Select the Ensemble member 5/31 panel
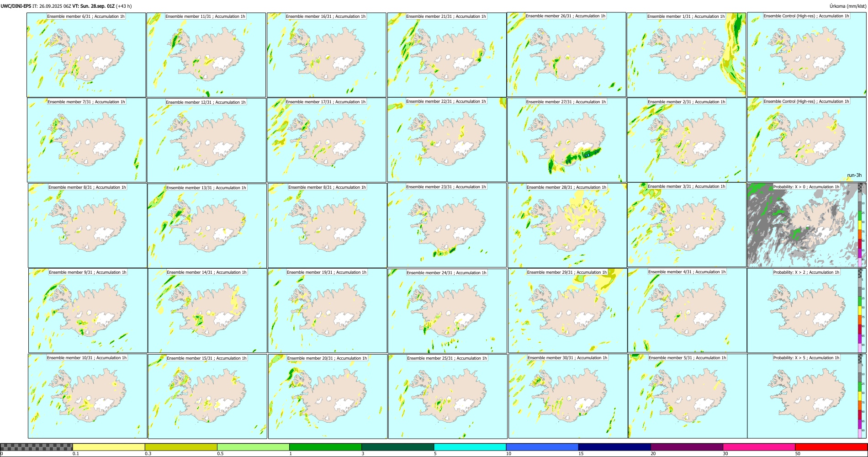868x457 pixels. tap(688, 396)
